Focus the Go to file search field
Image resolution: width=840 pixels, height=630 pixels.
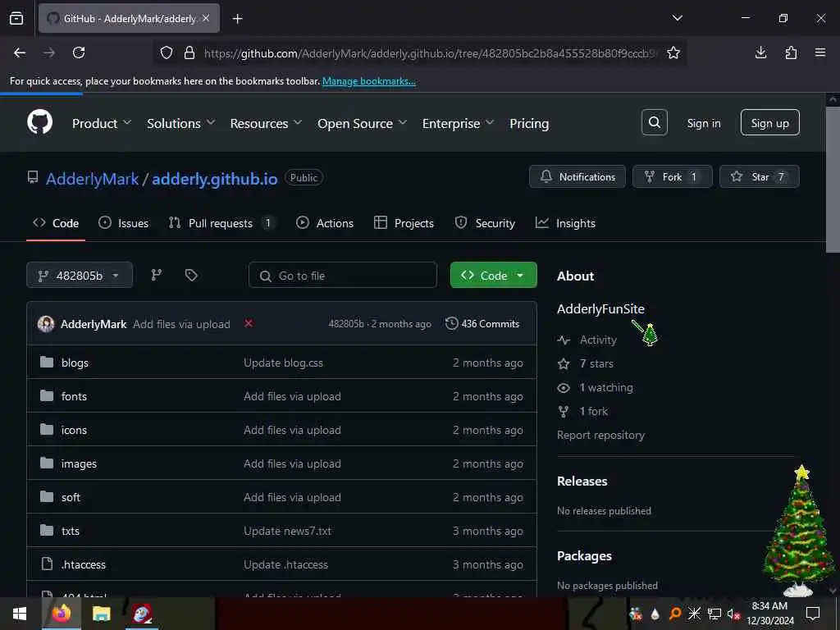[x=343, y=275]
